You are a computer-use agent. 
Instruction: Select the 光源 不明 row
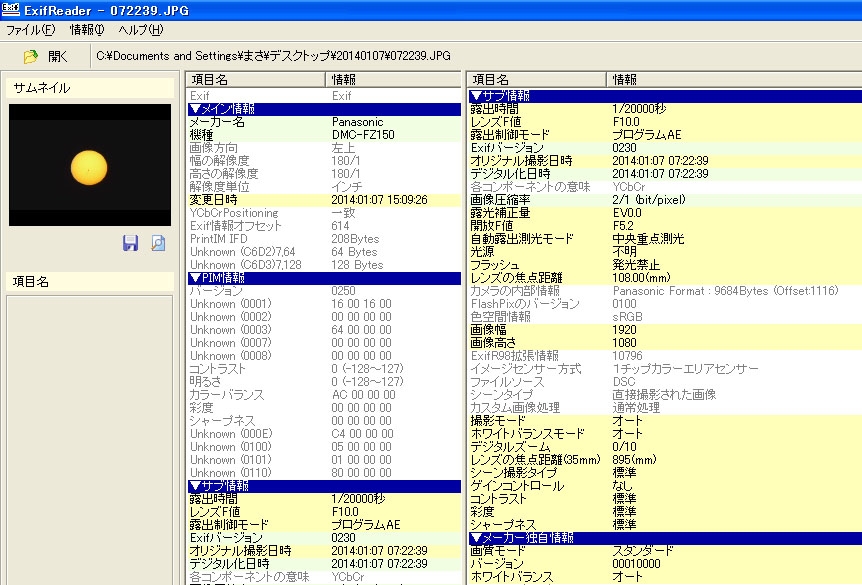tap(665, 252)
